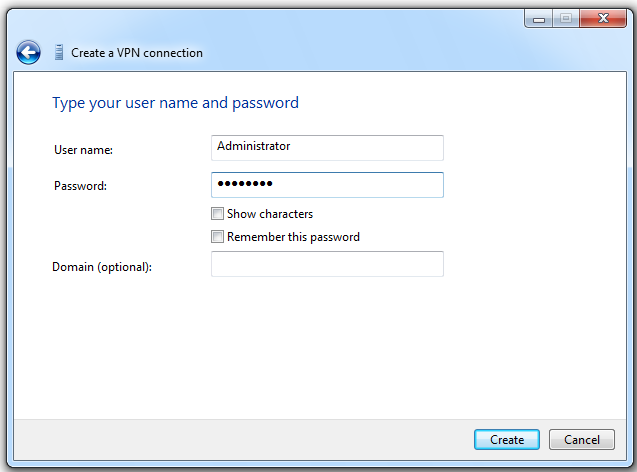The image size is (637, 472).
Task: Click the greyed-out maximize window button
Action: pos(565,19)
